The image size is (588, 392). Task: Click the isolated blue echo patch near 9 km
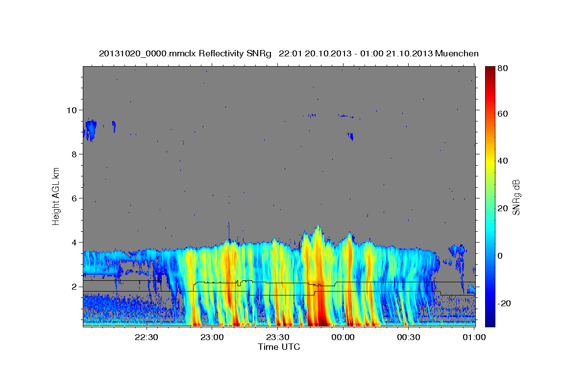(x=90, y=130)
